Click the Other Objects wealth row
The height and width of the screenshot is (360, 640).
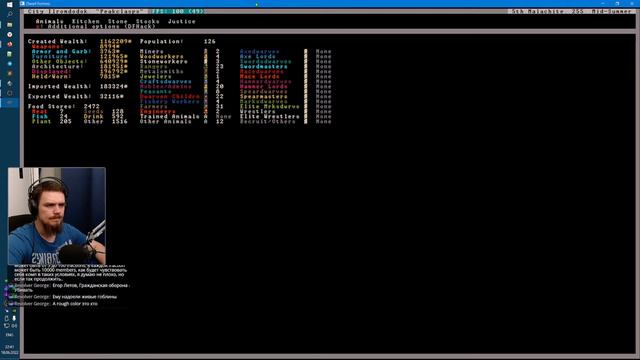click(80, 61)
